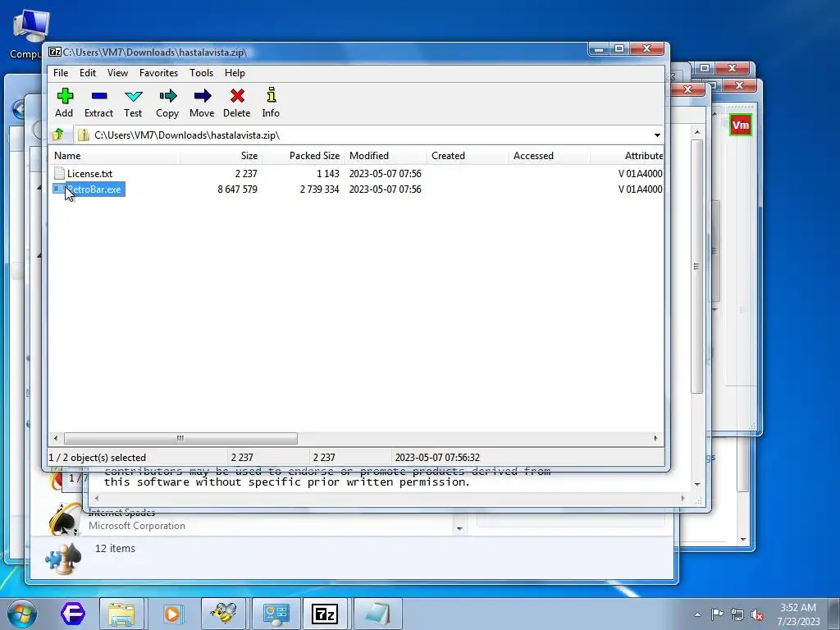Viewport: 840px width, 630px height.
Task: Click the Extract toolbar icon
Action: click(99, 97)
